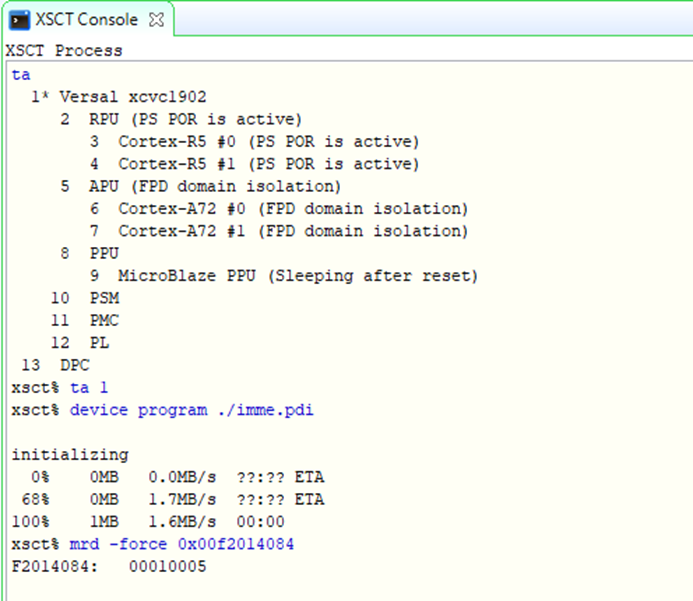Click the Cortex-A72 #0 target entry
Viewport: 693px width, 601px height.
point(292,208)
